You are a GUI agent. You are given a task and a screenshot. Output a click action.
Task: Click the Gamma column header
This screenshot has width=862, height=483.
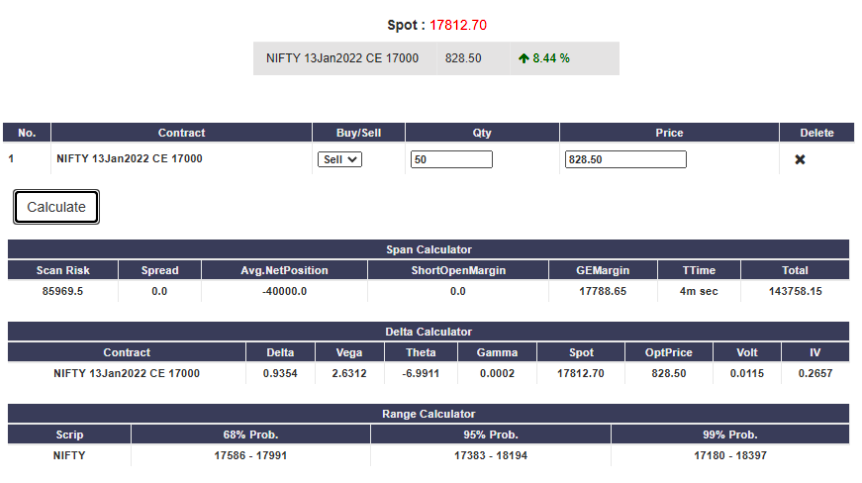(x=497, y=353)
